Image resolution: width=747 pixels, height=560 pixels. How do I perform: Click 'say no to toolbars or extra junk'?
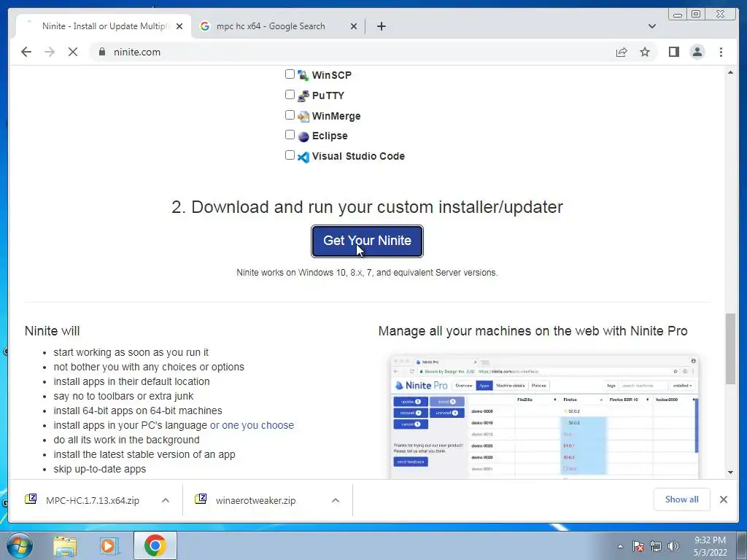point(123,396)
